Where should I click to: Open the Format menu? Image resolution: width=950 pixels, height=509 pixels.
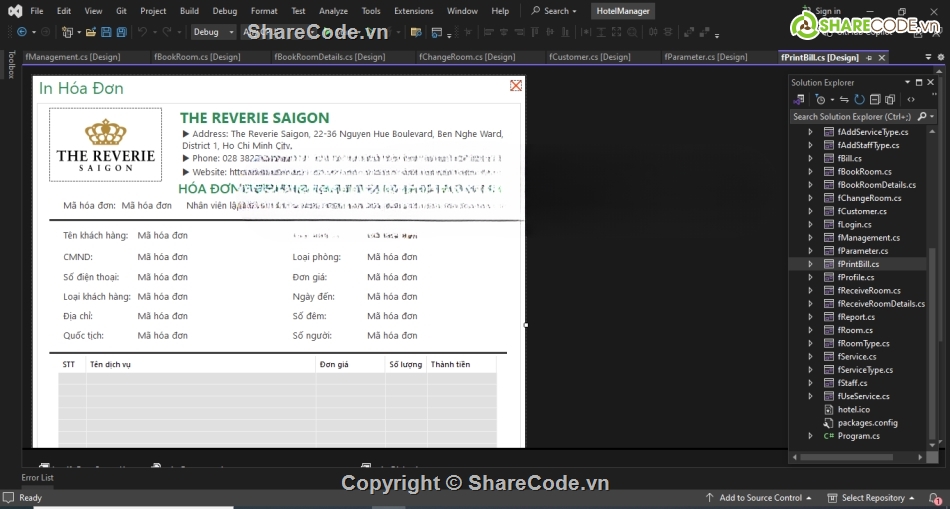264,11
